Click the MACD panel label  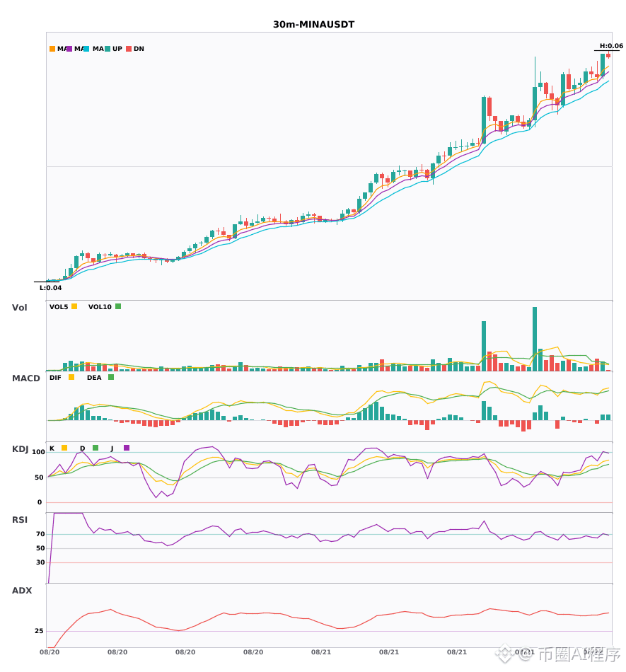tap(25, 378)
